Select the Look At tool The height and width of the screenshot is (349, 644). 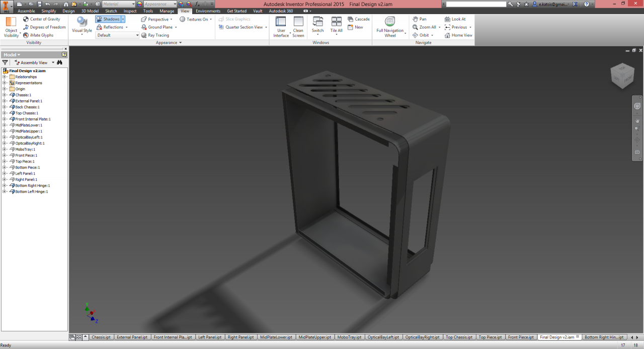(x=455, y=19)
